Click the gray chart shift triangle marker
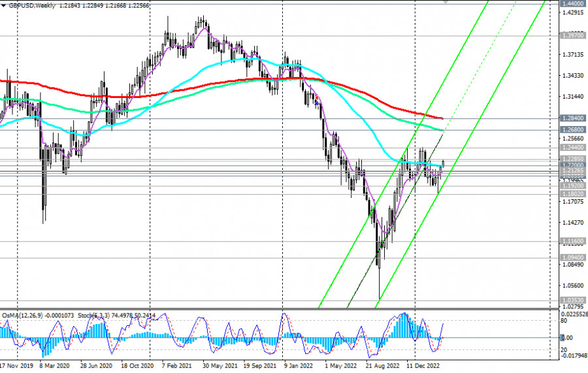 coord(446,2)
